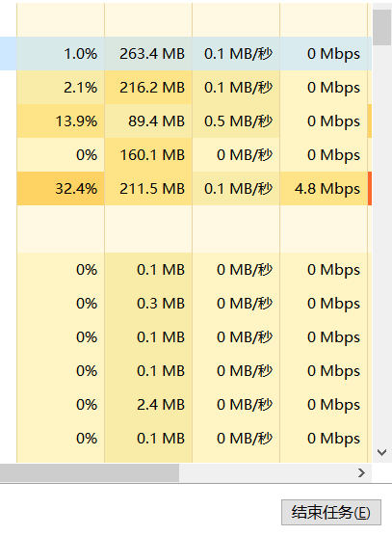Click the 0.3 MB memory cell
392x536 pixels.
point(148,304)
